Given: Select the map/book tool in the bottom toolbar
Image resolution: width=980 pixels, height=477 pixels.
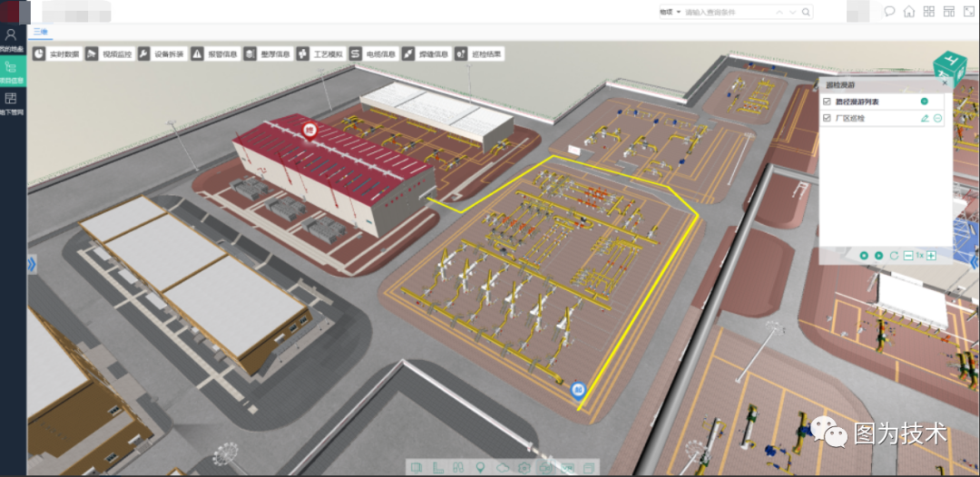Looking at the screenshot, I should click(416, 468).
